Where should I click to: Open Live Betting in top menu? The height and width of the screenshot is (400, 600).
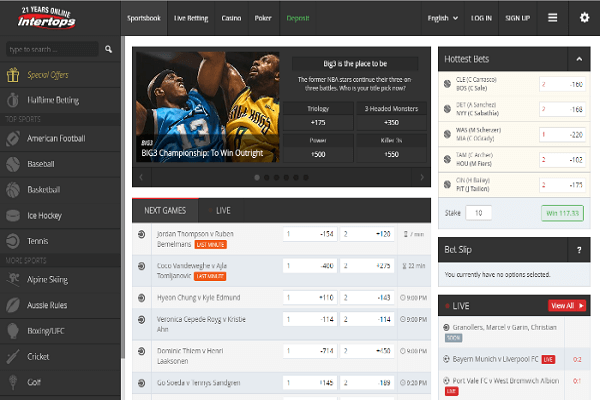point(191,18)
